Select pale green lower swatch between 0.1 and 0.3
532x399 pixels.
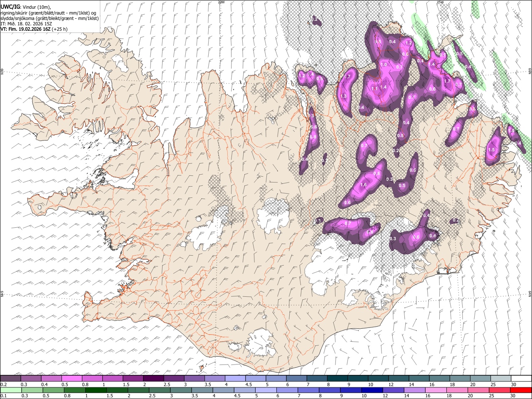click(x=11, y=390)
